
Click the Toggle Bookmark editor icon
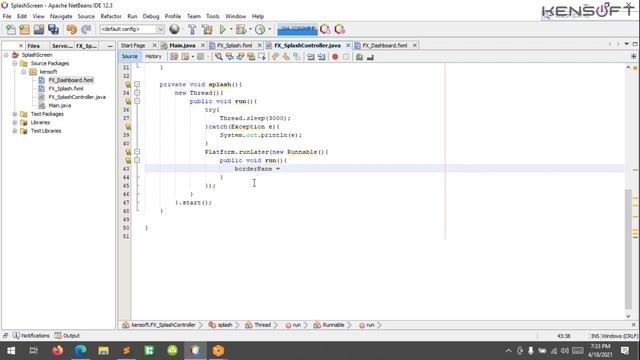pyautogui.click(x=297, y=57)
